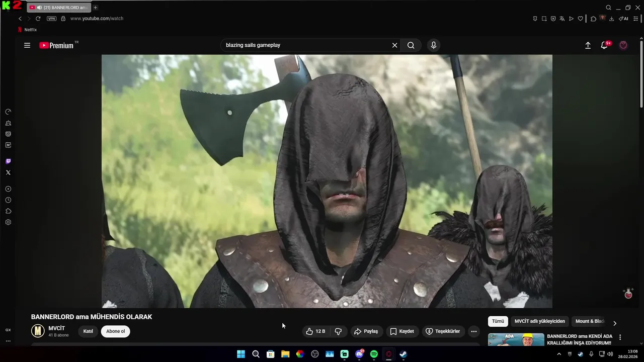Open more actions three-dot button
Viewport: 644px width, 362px height.
click(x=473, y=331)
